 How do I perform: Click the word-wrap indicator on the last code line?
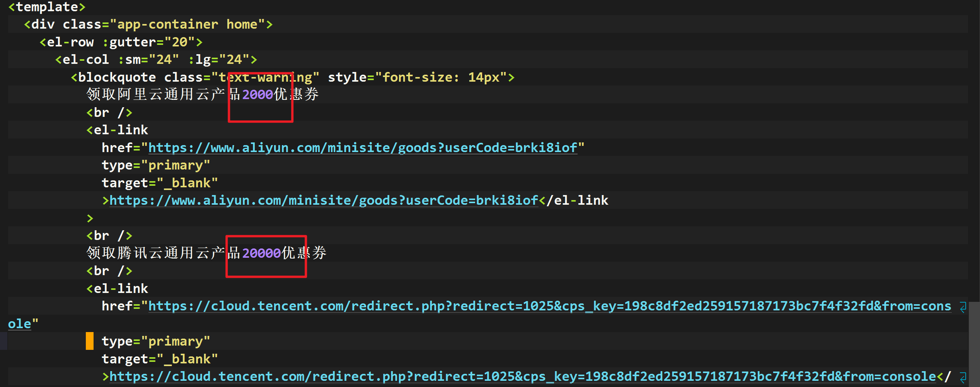point(963,378)
